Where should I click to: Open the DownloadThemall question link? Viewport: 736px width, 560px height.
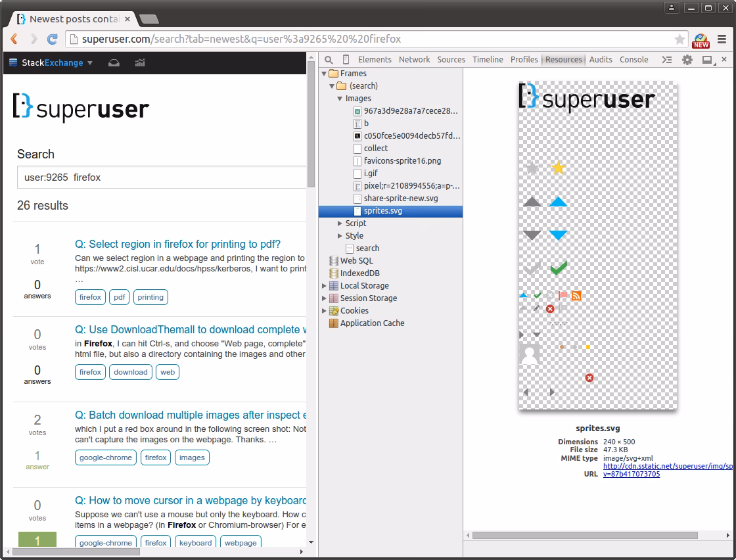pos(191,329)
